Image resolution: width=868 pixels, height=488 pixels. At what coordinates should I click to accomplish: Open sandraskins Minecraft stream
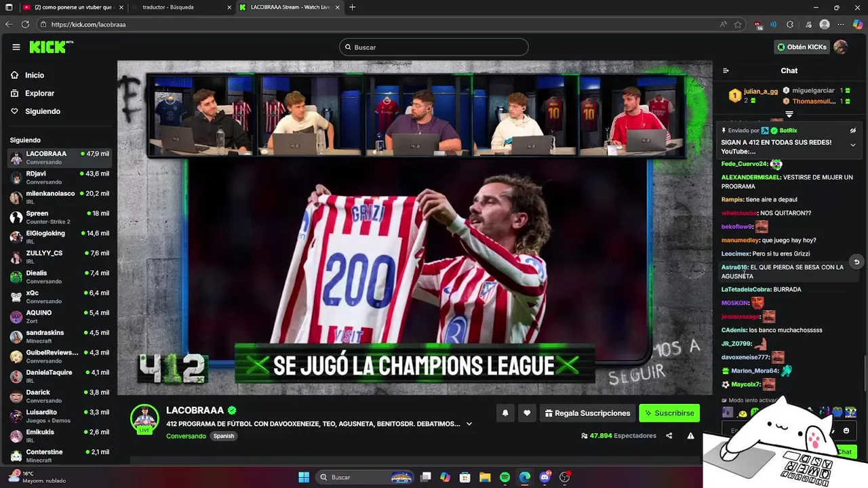59,336
